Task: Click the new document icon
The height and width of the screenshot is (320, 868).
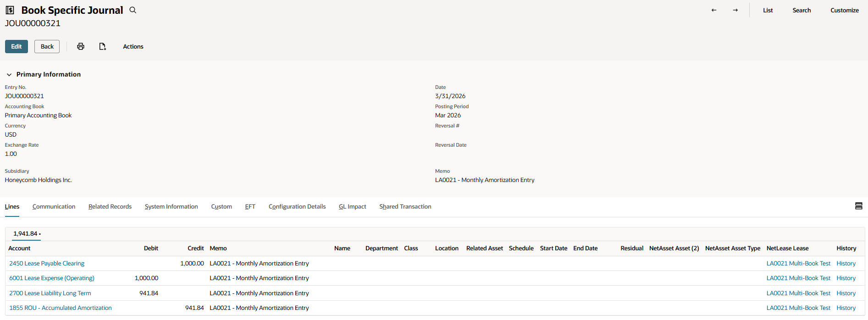Action: 102,46
